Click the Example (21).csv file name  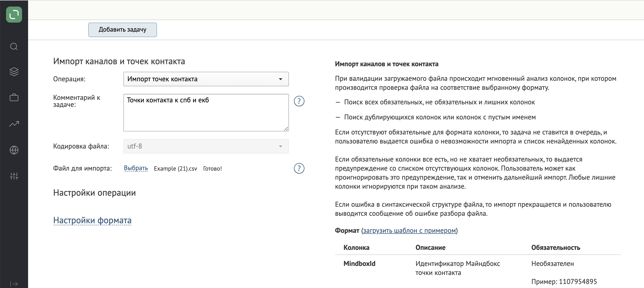(175, 169)
